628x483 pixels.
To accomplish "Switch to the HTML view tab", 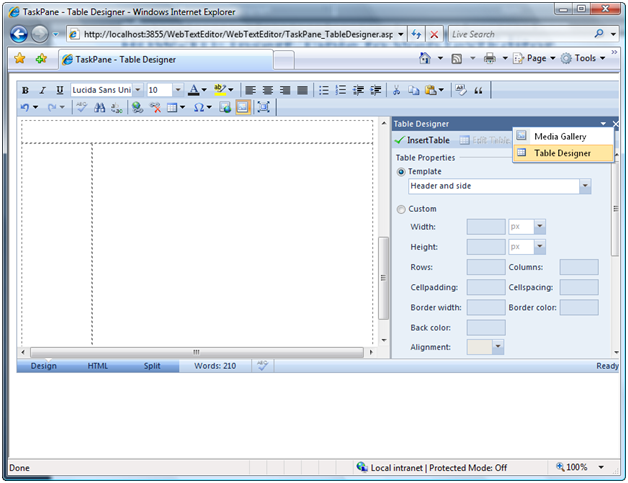I will click(x=98, y=366).
